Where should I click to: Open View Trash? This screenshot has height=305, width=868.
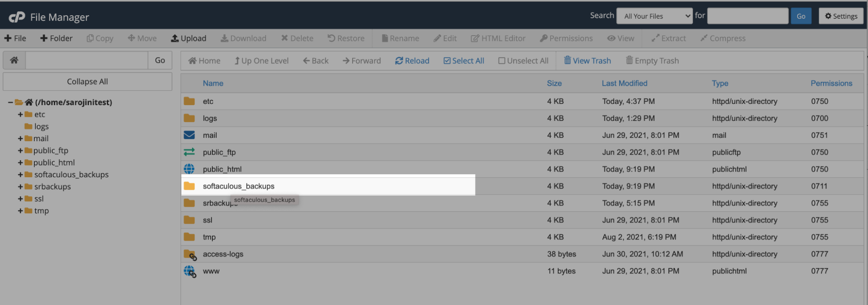pos(587,61)
